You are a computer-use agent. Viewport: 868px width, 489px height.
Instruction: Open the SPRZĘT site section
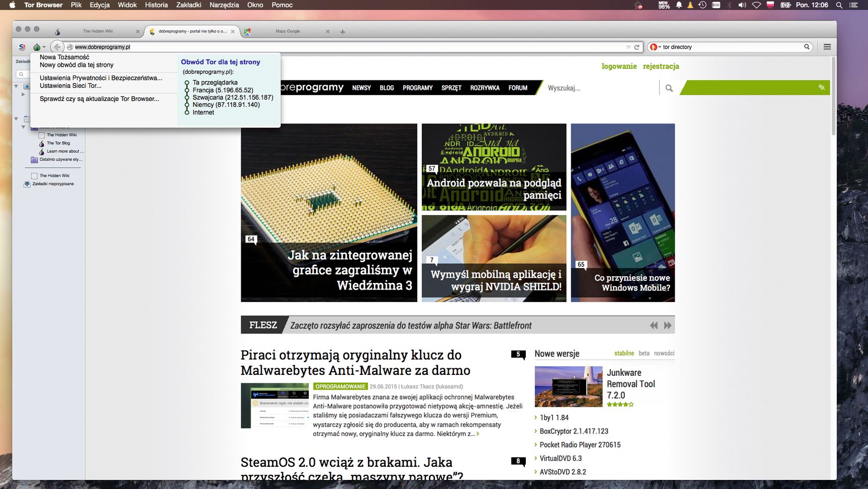(452, 88)
